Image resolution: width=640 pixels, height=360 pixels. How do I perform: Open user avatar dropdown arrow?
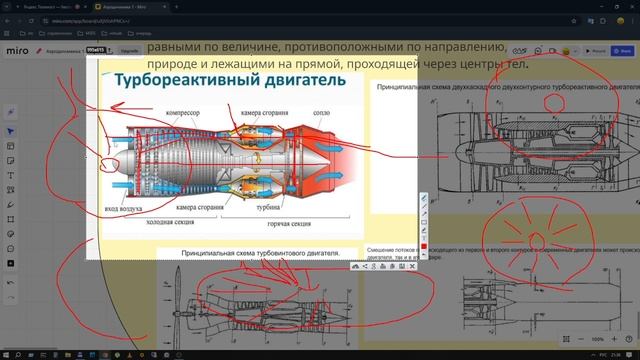tap(576, 51)
